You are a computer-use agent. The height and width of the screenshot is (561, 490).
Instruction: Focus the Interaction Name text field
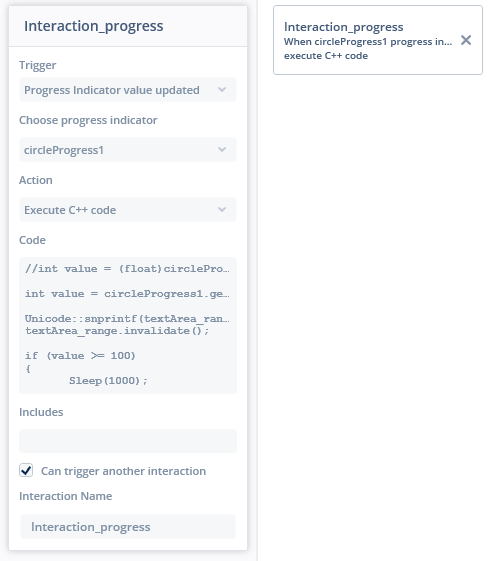[x=128, y=526]
